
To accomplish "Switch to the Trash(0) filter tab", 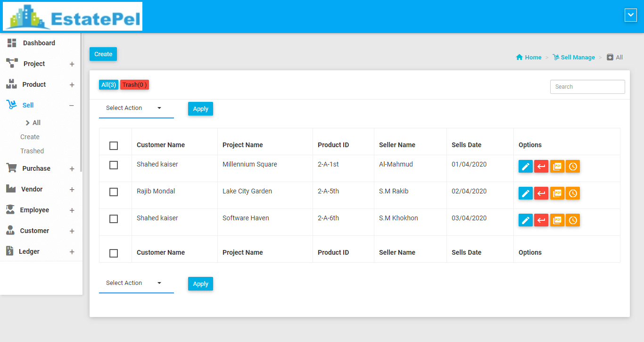I will (134, 85).
